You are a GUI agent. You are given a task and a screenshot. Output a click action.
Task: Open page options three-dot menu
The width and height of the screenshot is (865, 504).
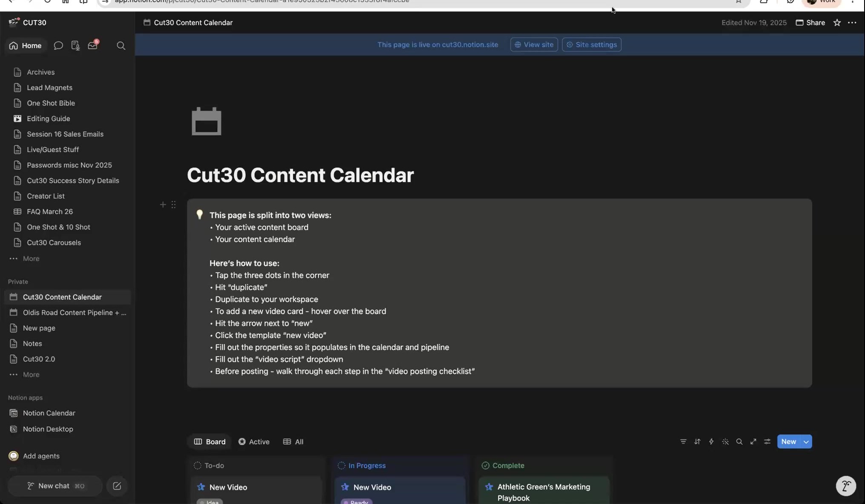click(x=852, y=23)
